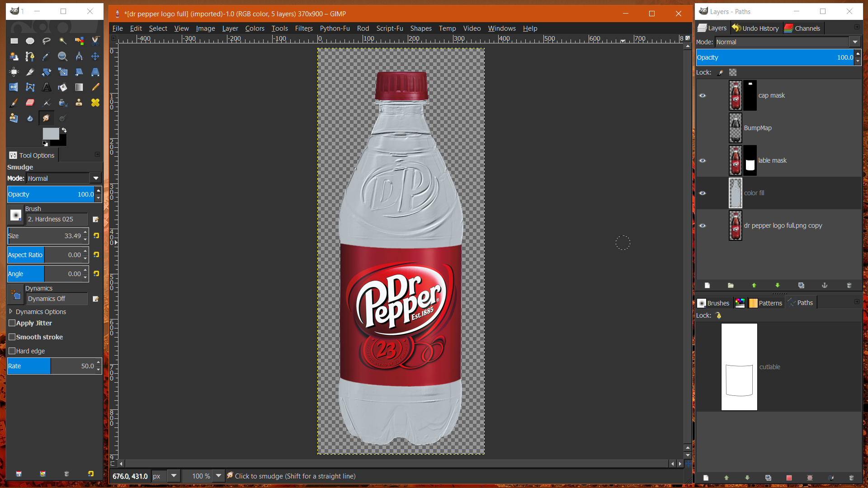Image resolution: width=868 pixels, height=488 pixels.
Task: Open the Smudge tool Mode dropdown
Action: 64,178
